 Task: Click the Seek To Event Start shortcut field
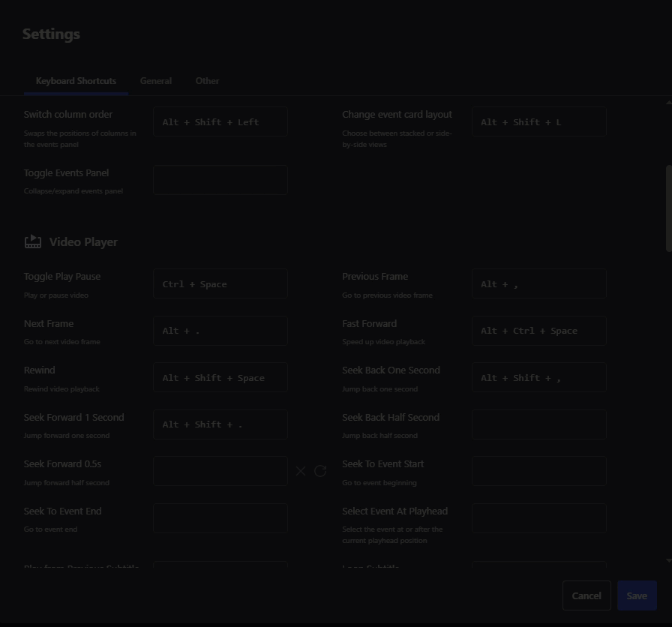pos(538,471)
